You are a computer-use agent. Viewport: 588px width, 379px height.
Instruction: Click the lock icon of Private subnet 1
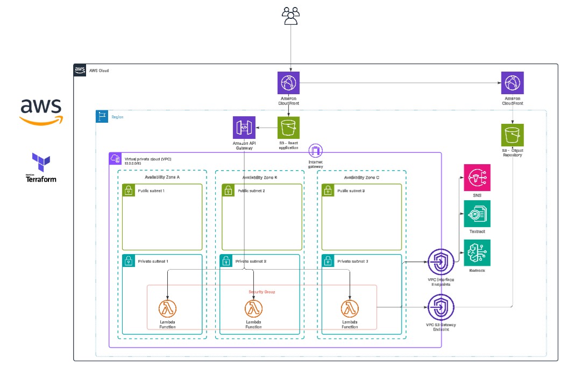pyautogui.click(x=129, y=261)
